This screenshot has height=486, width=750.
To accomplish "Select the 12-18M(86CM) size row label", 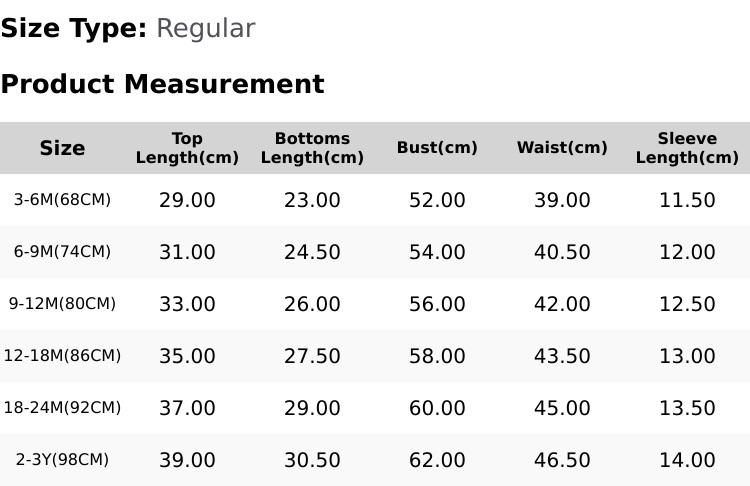I will pos(62,356).
